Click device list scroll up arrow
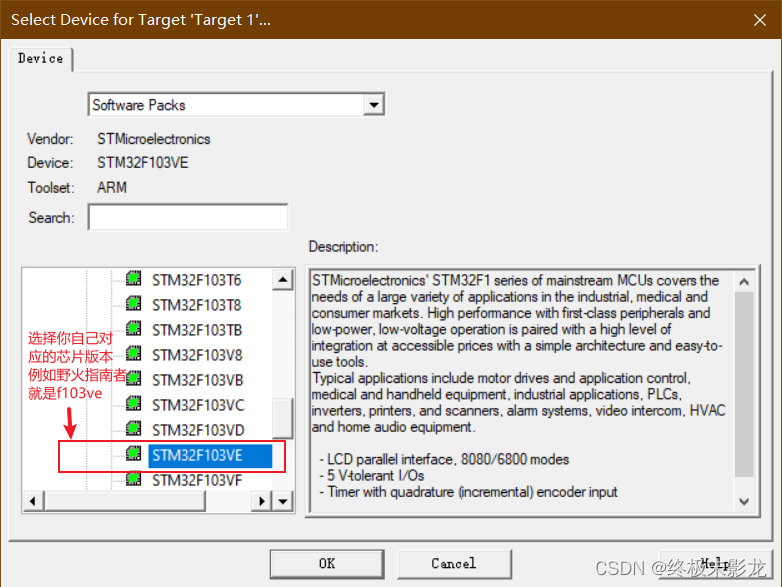The width and height of the screenshot is (782, 587). [283, 279]
